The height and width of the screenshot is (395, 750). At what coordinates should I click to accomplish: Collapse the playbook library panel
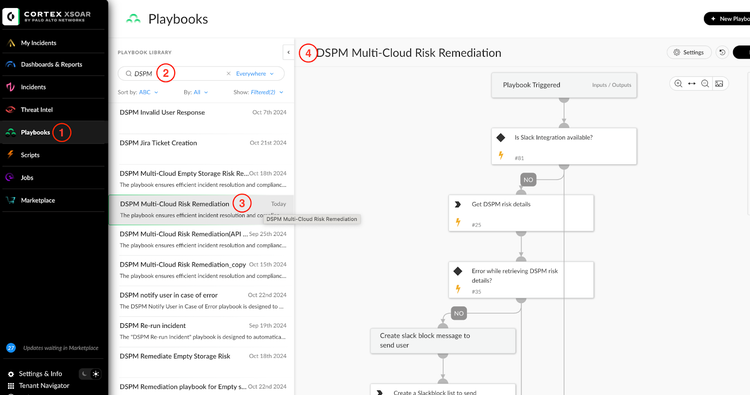point(288,52)
